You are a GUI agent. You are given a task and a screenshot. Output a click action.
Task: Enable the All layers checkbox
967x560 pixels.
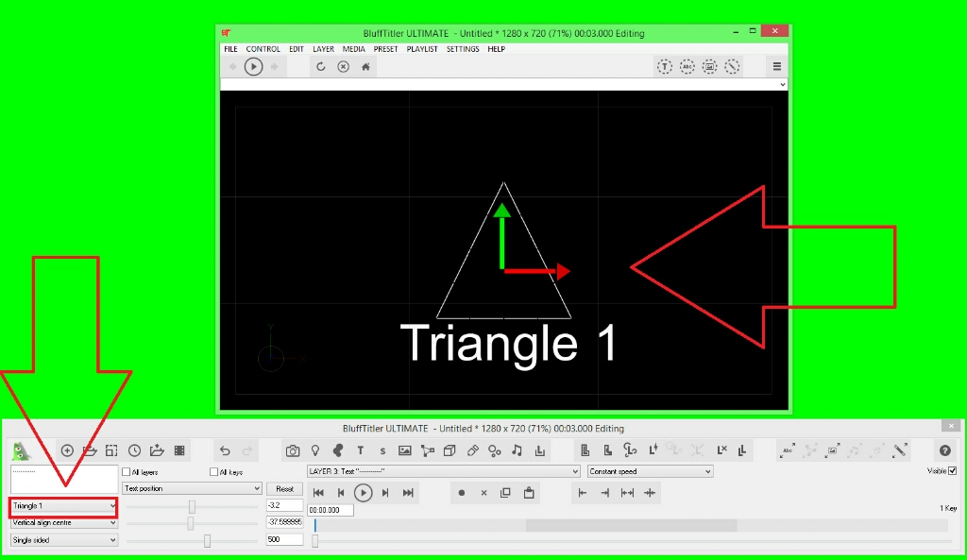click(127, 472)
